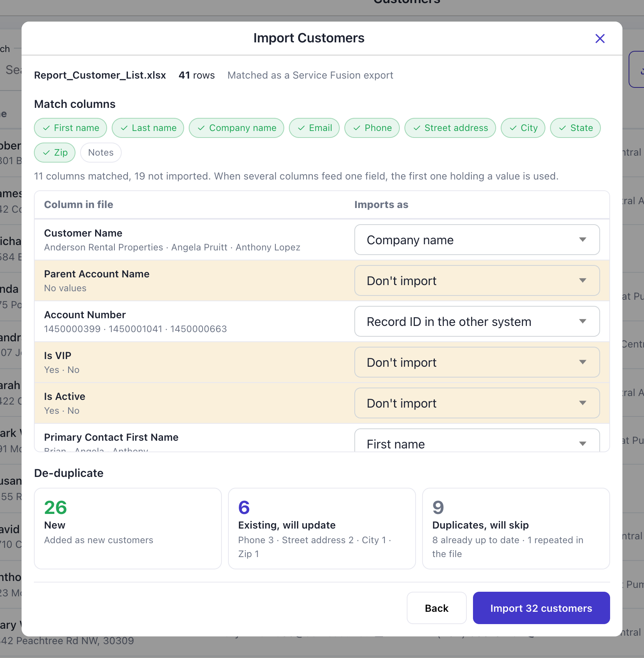
Task: Click the State checkmark chip
Action: tap(575, 128)
